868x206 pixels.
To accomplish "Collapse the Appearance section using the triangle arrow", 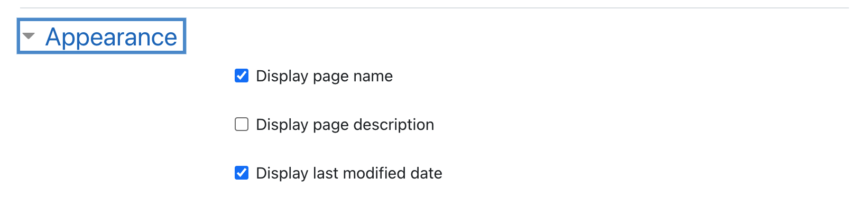I will point(29,36).
